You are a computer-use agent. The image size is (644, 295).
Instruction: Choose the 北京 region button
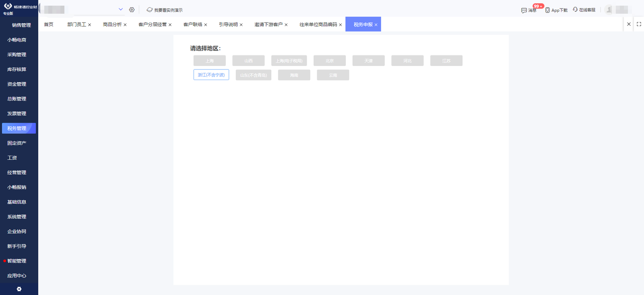click(330, 61)
